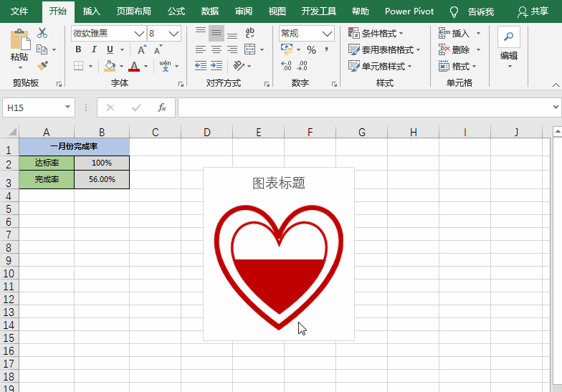Click inside the formula bar input
The image size is (562, 392).
coord(365,107)
